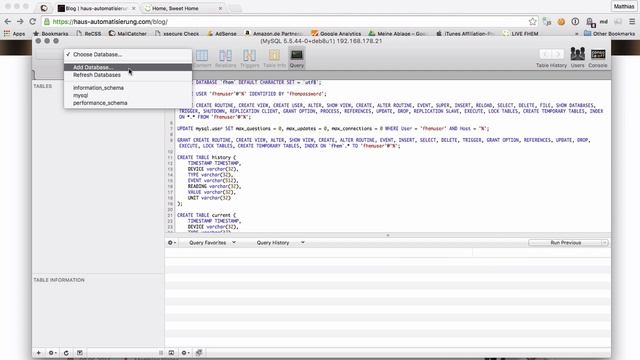
Task: Click the md extension icon
Action: coord(604,22)
